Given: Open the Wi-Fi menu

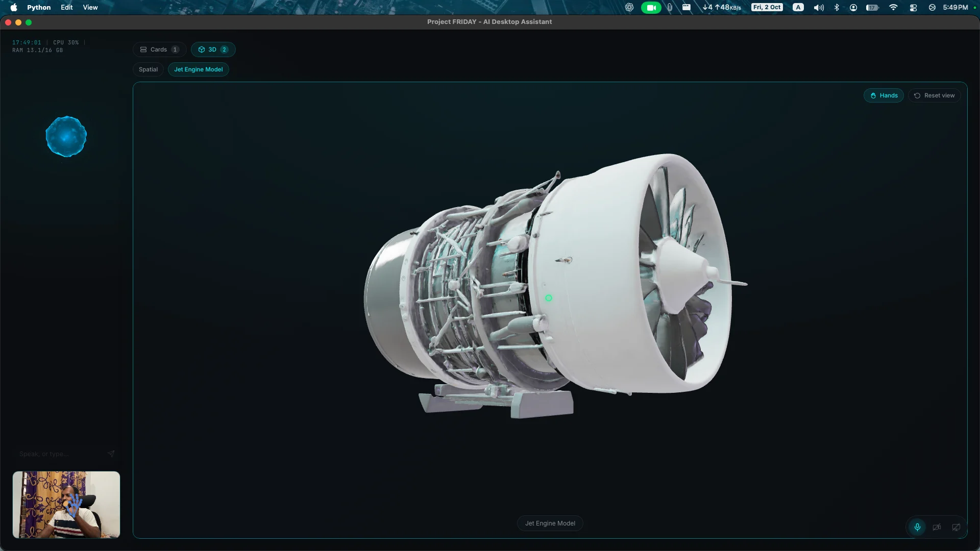Looking at the screenshot, I should click(x=893, y=7).
